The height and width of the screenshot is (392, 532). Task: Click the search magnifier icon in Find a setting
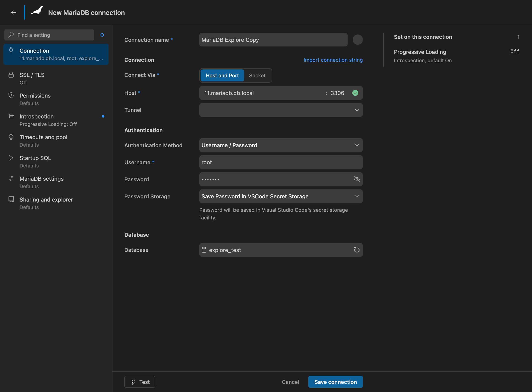tap(11, 35)
